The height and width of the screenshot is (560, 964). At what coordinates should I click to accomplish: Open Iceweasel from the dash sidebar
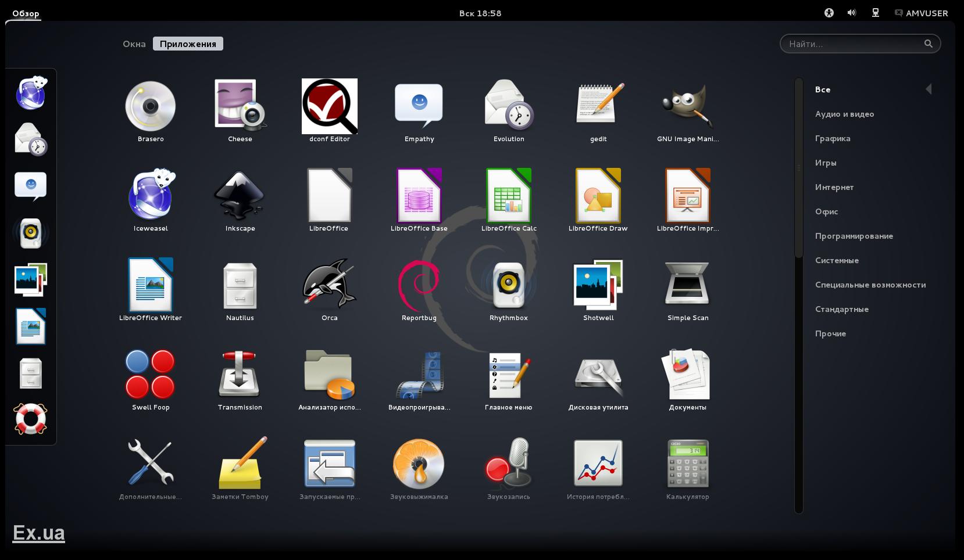click(x=31, y=92)
